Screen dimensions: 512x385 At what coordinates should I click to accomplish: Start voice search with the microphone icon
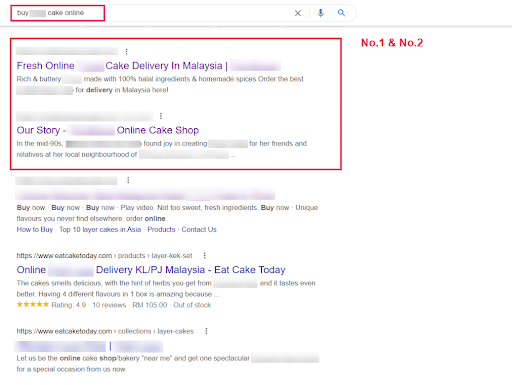(x=321, y=13)
